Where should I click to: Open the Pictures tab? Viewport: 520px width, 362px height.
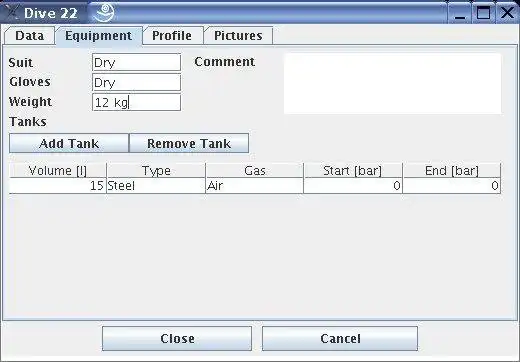pyautogui.click(x=238, y=36)
